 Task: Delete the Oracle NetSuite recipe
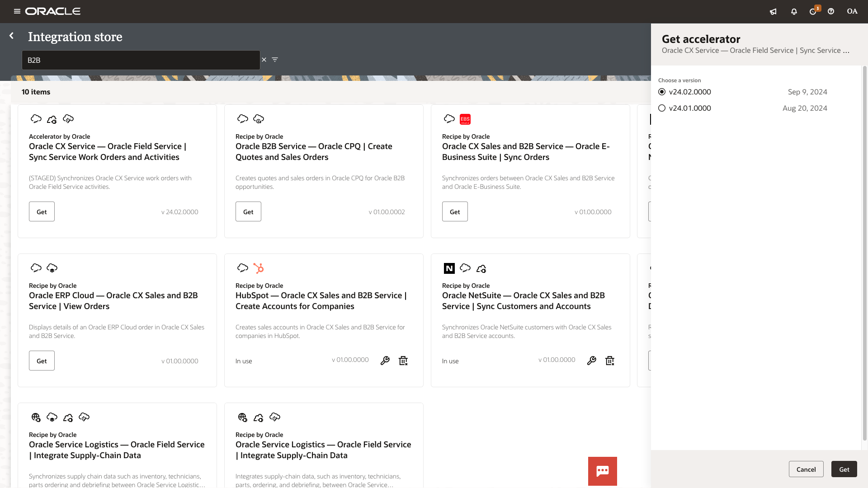point(610,361)
